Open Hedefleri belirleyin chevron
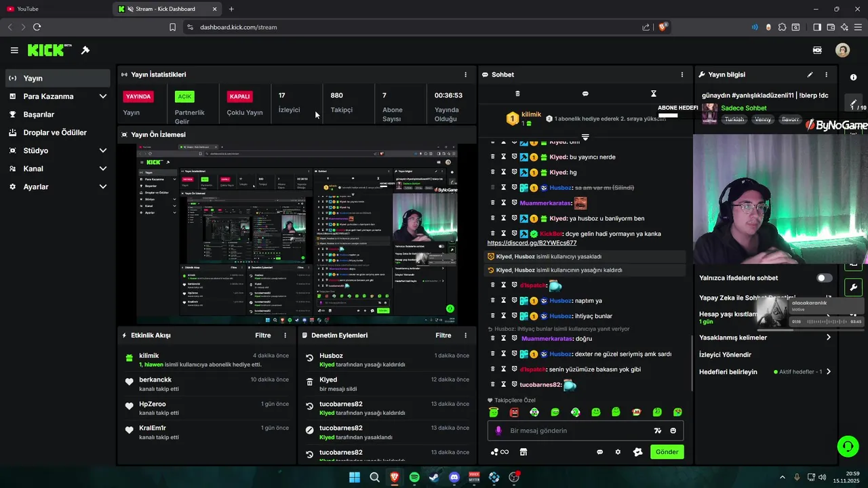This screenshot has width=868, height=488. (x=828, y=371)
